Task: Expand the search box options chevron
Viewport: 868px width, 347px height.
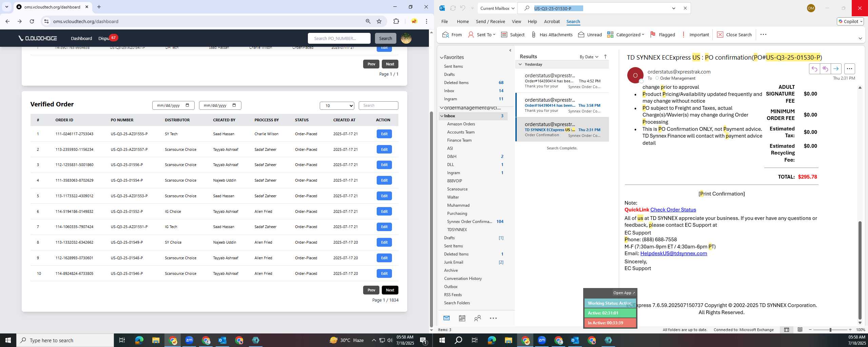Action: 674,8
